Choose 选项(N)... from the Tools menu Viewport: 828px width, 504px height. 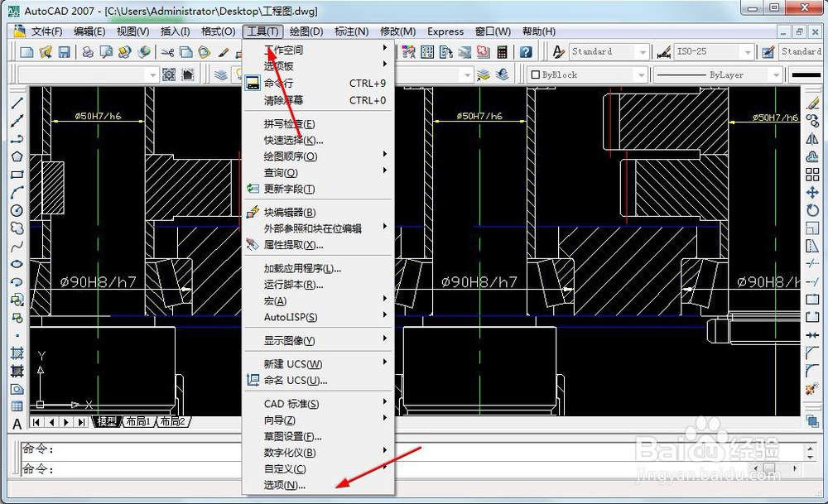pos(319,485)
